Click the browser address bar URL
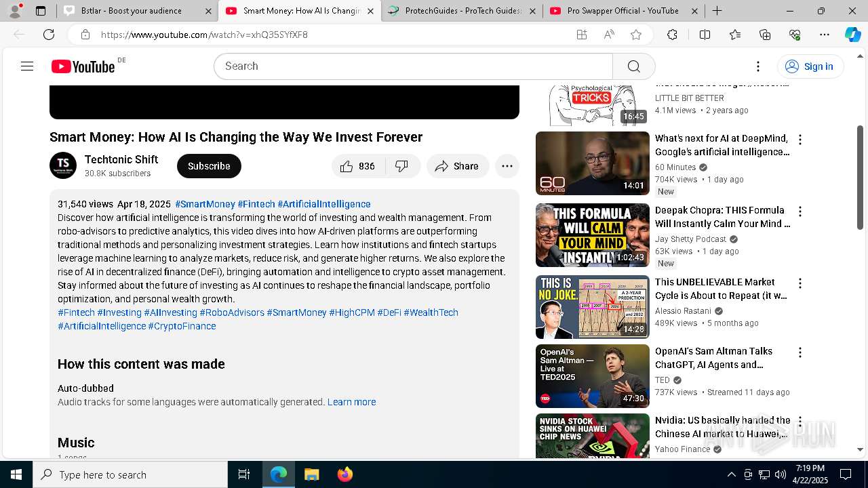The width and height of the screenshot is (868, 488). pos(204,35)
